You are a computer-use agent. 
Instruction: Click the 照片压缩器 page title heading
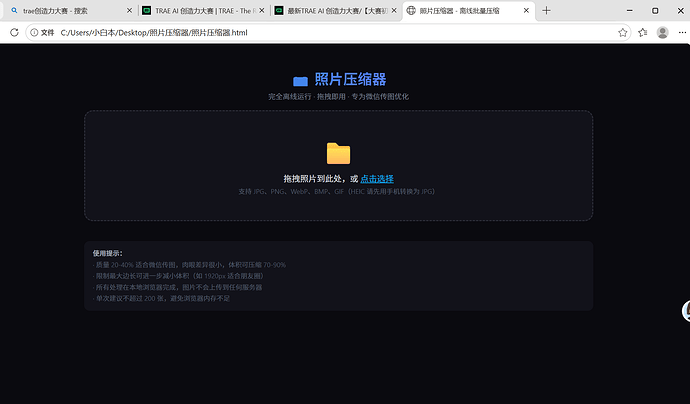pos(350,80)
